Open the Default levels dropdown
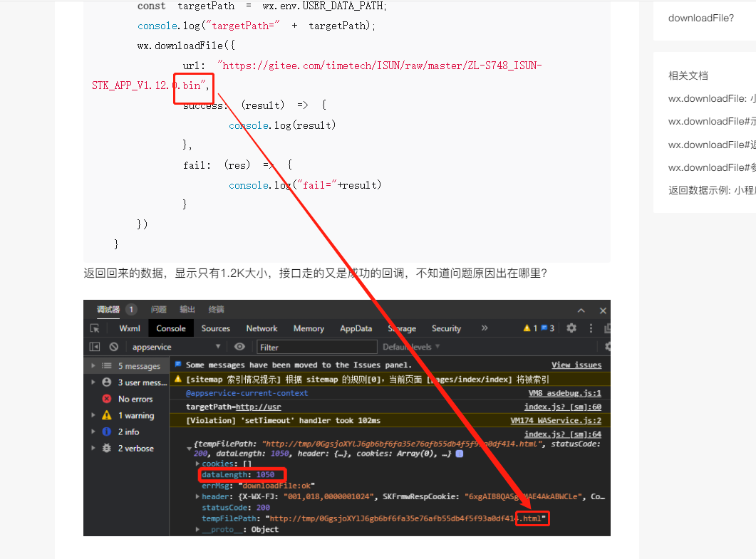756x559 pixels. click(x=411, y=347)
